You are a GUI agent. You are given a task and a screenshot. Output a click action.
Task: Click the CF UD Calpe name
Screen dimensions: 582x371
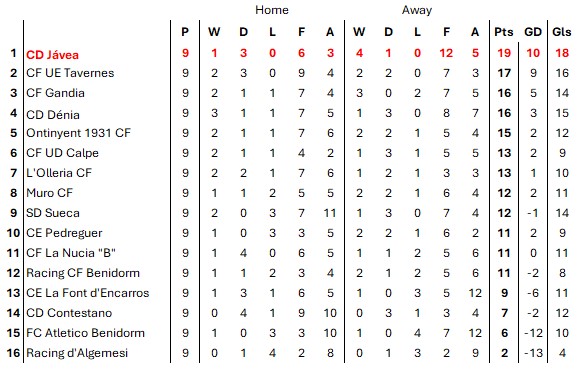point(62,153)
